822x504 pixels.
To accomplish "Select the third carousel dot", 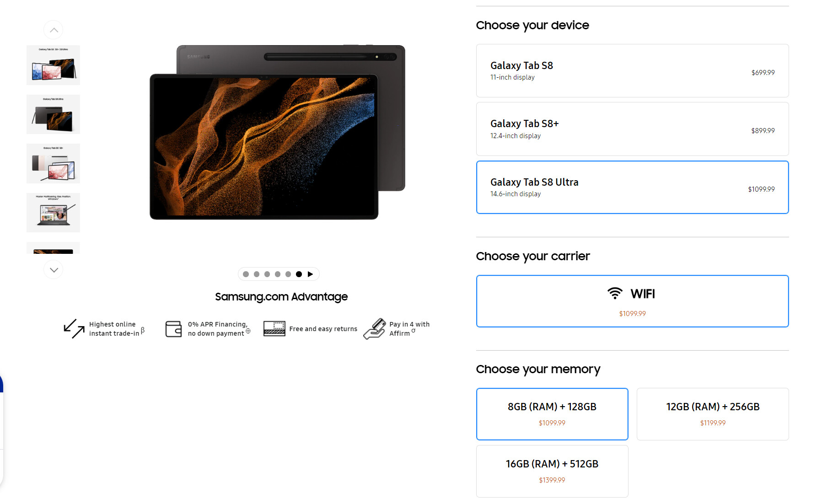I will (x=267, y=274).
